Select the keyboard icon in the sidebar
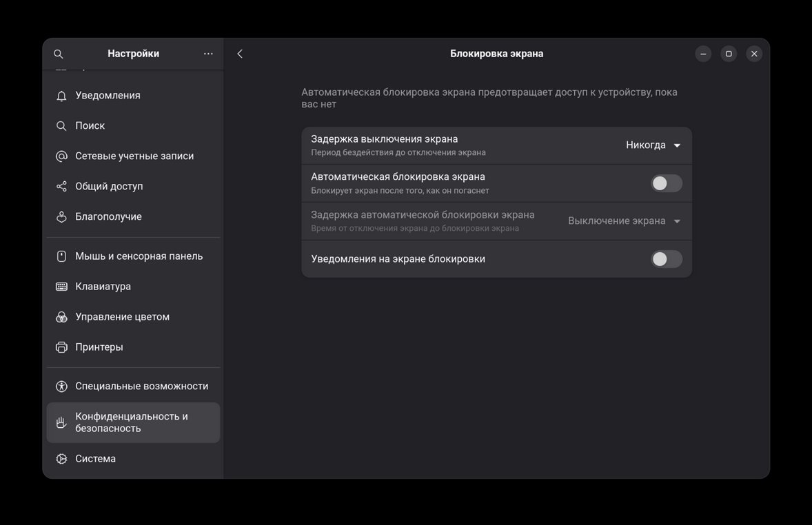Image resolution: width=812 pixels, height=525 pixels. 61,286
